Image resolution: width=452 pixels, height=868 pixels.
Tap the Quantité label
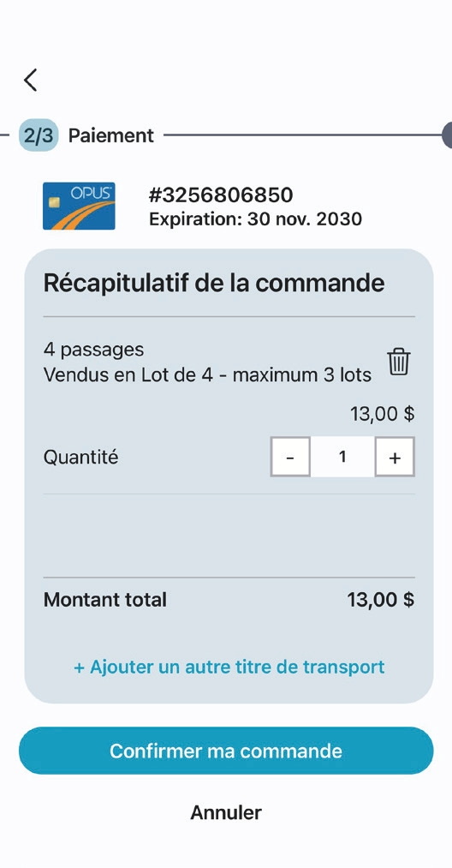coord(80,458)
